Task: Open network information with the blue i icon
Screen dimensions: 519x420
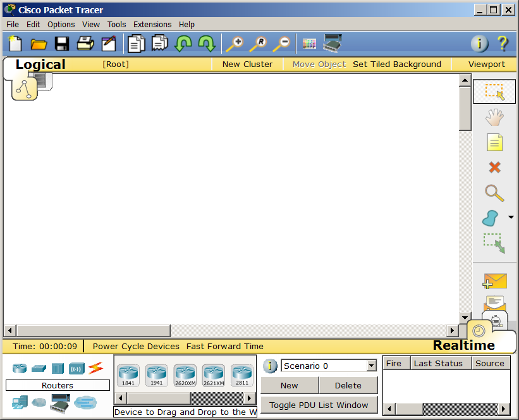Action: pos(479,44)
